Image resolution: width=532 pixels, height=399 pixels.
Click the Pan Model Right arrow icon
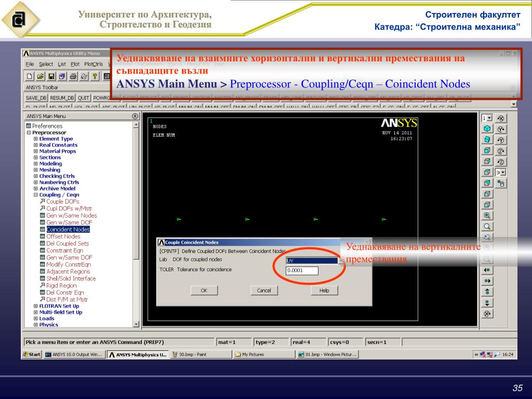pyautogui.click(x=487, y=281)
